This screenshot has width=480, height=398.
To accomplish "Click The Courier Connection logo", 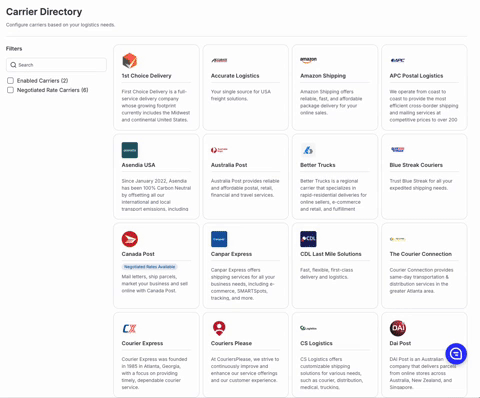I will coord(398,239).
